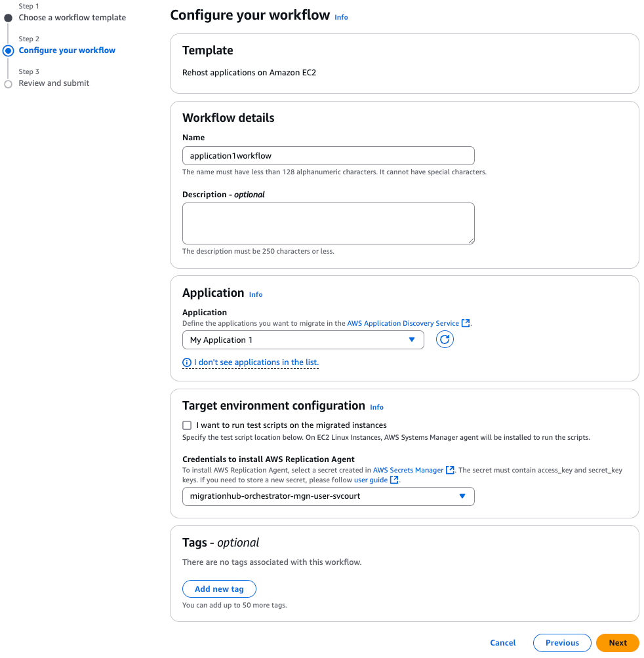The height and width of the screenshot is (658, 644).
Task: Open AWS Application Discovery Service via external link icon
Action: point(466,323)
